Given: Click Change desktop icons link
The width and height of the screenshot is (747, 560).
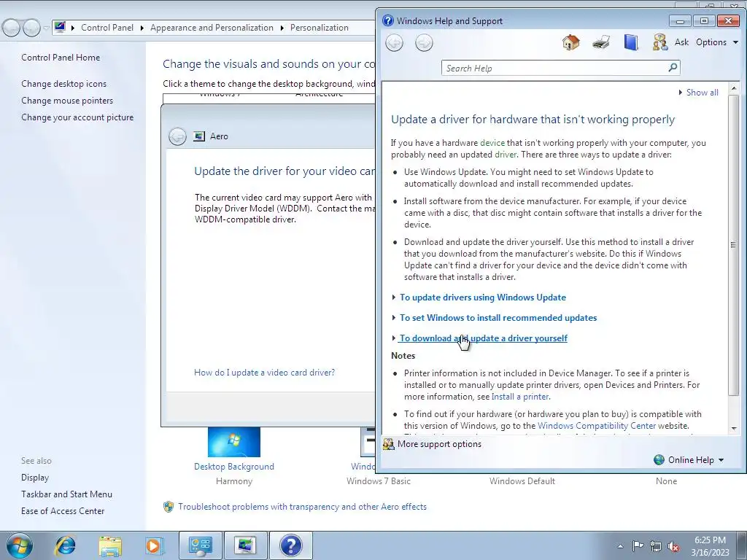Looking at the screenshot, I should point(64,84).
